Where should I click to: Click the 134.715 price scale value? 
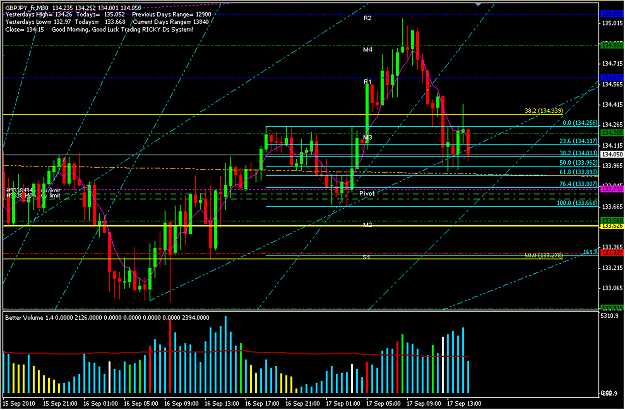coord(612,64)
